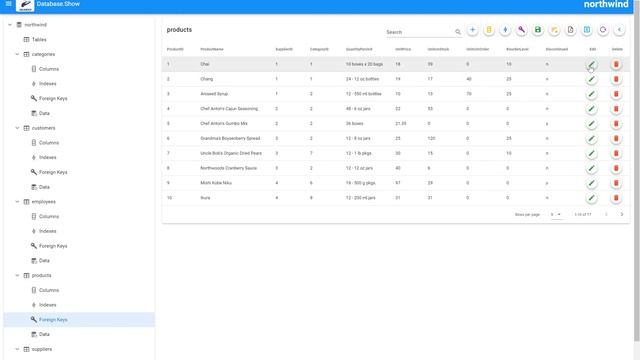
Task: Edit the Chang product row
Action: point(591,79)
